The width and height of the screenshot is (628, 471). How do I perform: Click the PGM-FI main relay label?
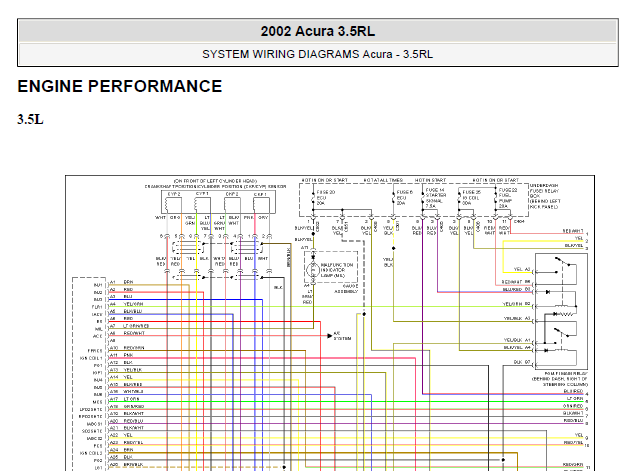point(560,379)
